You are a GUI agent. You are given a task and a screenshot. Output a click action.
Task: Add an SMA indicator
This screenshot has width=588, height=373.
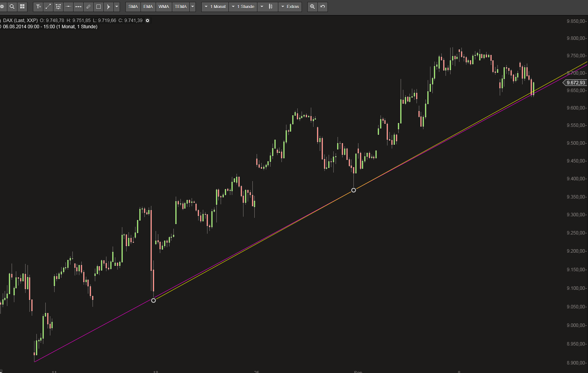pos(133,7)
